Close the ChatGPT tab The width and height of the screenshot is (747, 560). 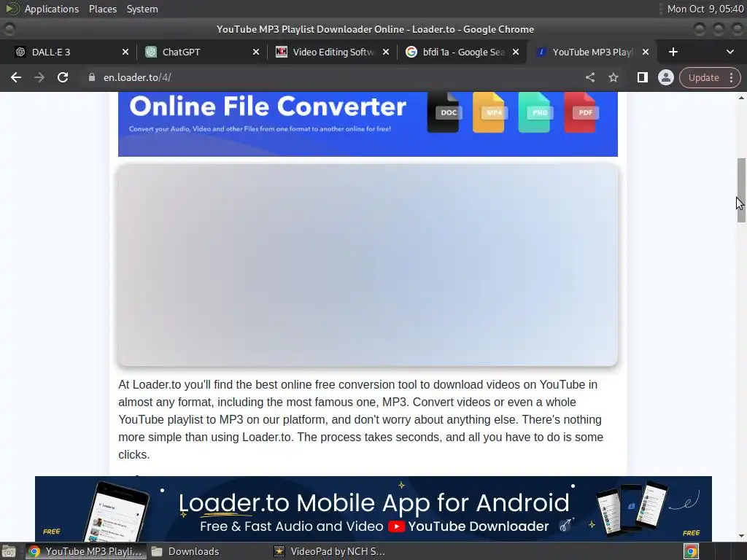pyautogui.click(x=256, y=52)
